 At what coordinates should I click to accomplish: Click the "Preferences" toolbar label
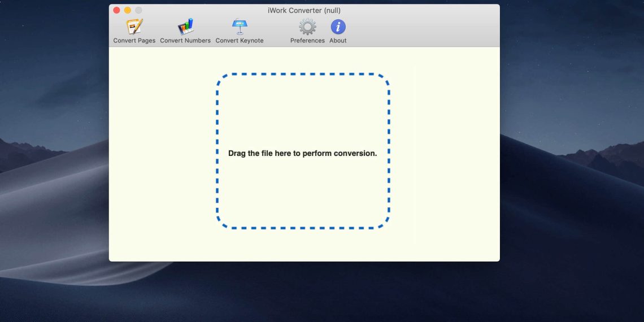307,41
